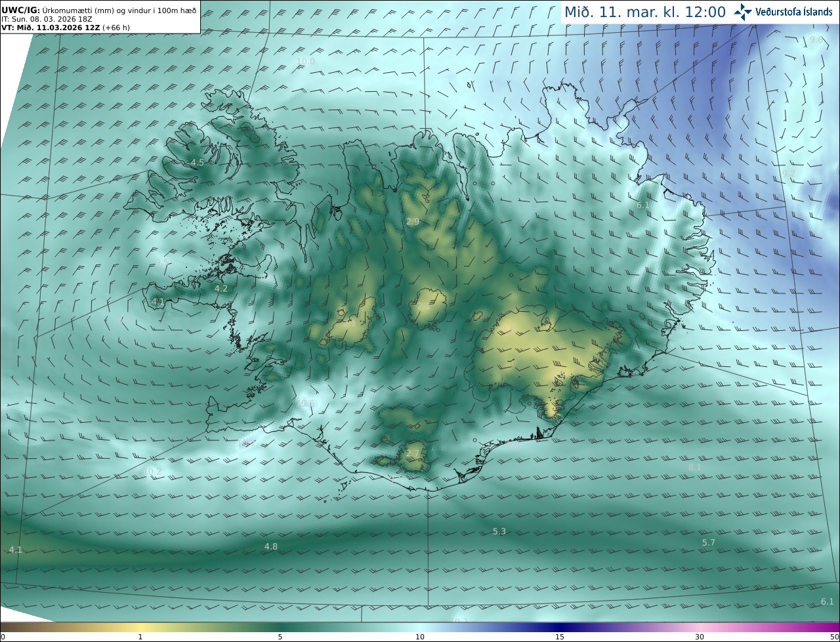Click the 2.7 value on the southern glacier
Screen dimensions: 840x642
pyautogui.click(x=413, y=453)
